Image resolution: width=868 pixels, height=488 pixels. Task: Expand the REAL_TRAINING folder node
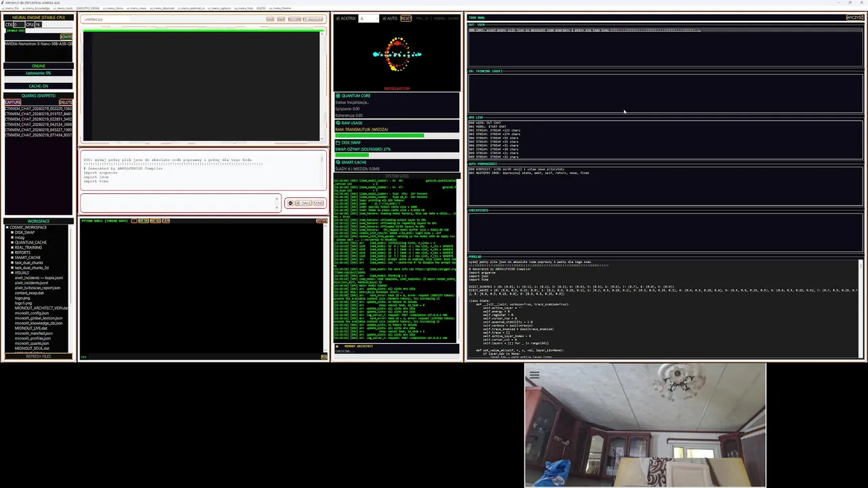click(x=12, y=247)
